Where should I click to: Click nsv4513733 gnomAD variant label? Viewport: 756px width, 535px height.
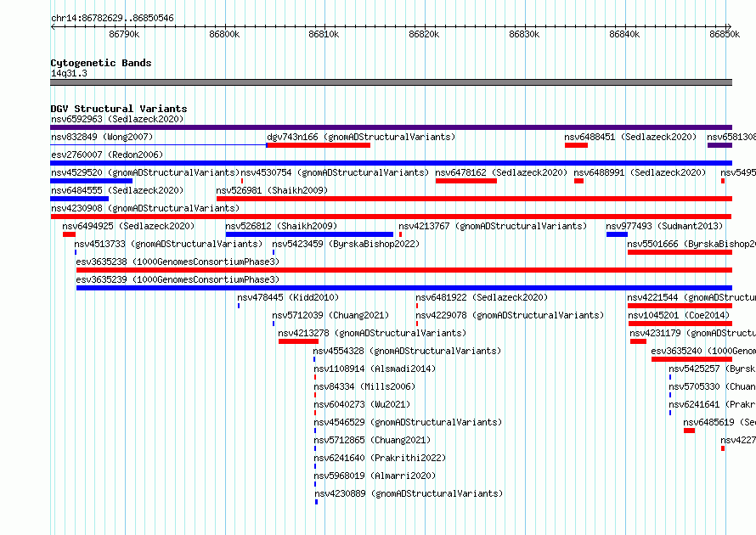[x=168, y=244]
